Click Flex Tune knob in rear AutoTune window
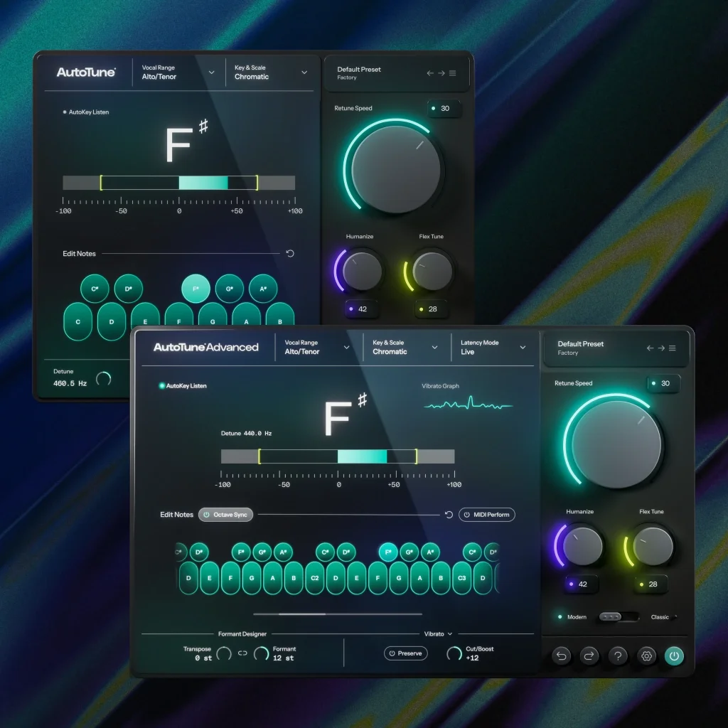The image size is (728, 728). 432,271
